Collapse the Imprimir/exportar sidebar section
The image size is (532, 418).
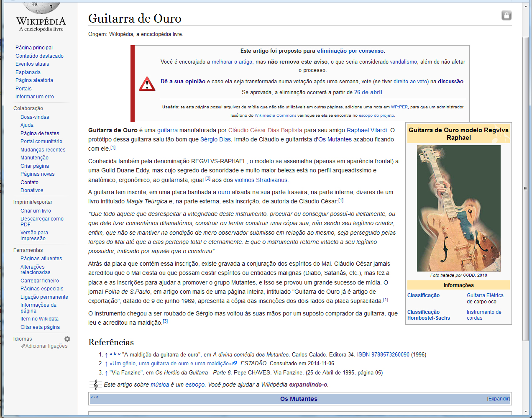[33, 202]
